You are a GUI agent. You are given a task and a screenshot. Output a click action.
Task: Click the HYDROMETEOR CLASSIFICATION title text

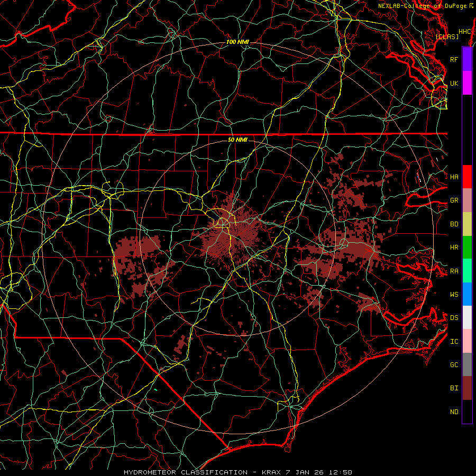point(186,472)
